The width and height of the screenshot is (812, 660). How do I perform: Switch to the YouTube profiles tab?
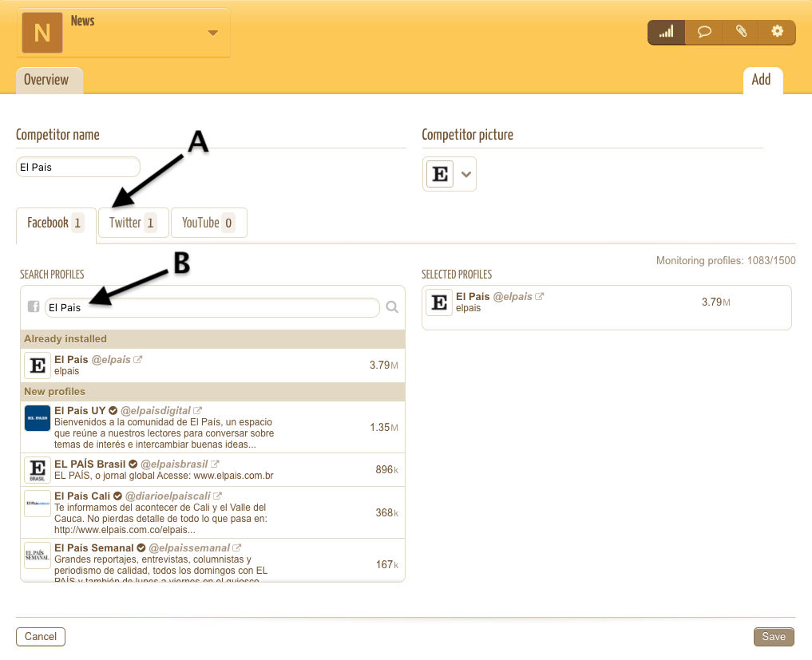(x=208, y=223)
